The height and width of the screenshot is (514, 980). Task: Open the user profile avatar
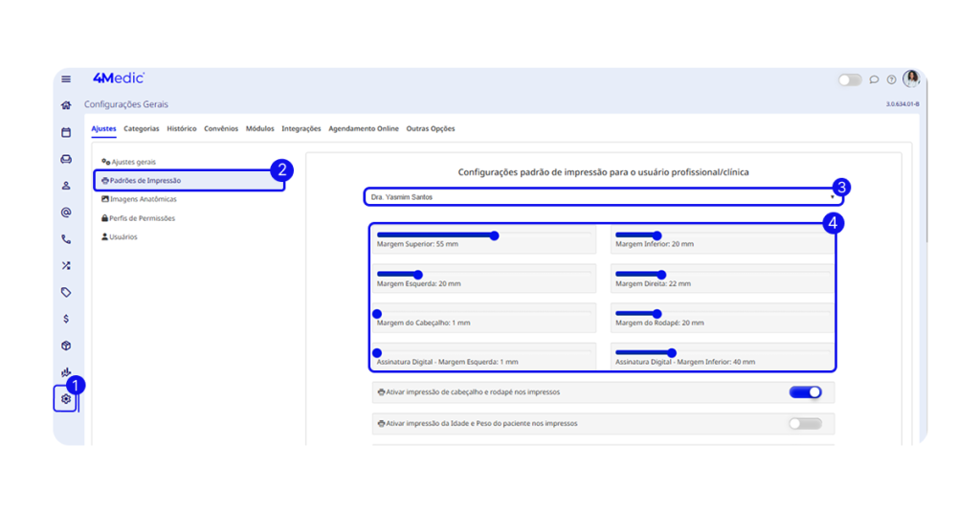pyautogui.click(x=911, y=78)
